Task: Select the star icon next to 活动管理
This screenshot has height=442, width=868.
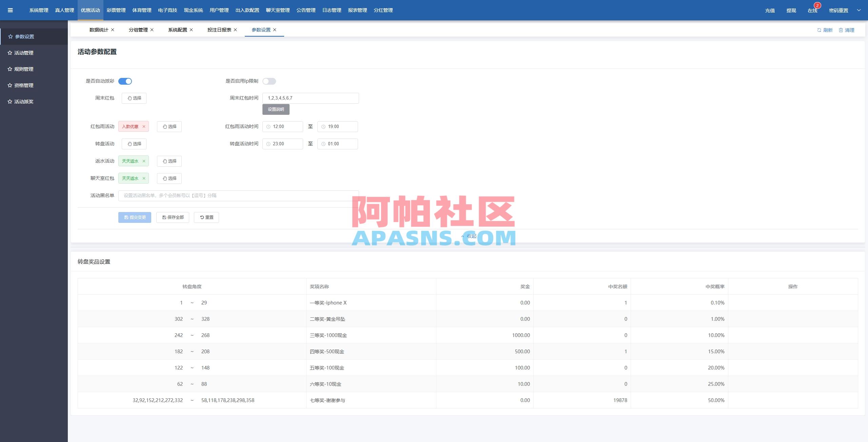Action: pos(10,53)
